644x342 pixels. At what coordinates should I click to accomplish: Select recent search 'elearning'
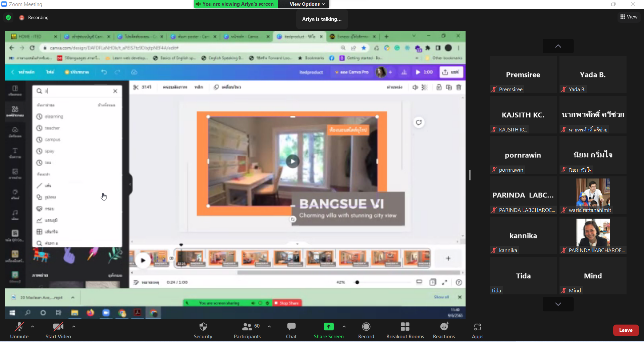(x=54, y=116)
